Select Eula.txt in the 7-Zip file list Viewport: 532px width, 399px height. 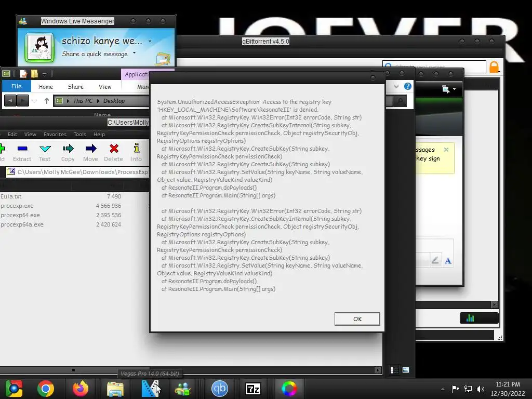[11, 196]
